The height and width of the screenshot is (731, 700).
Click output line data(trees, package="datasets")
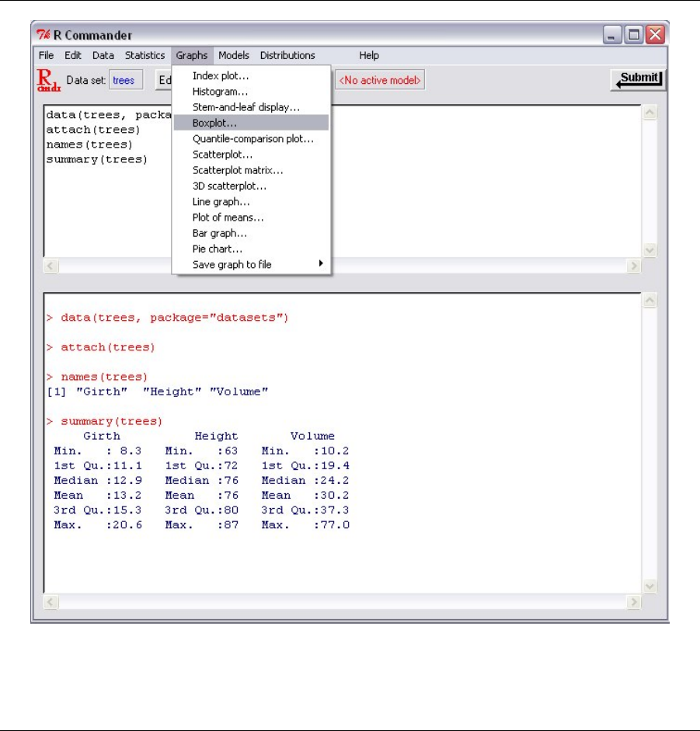coord(167,318)
